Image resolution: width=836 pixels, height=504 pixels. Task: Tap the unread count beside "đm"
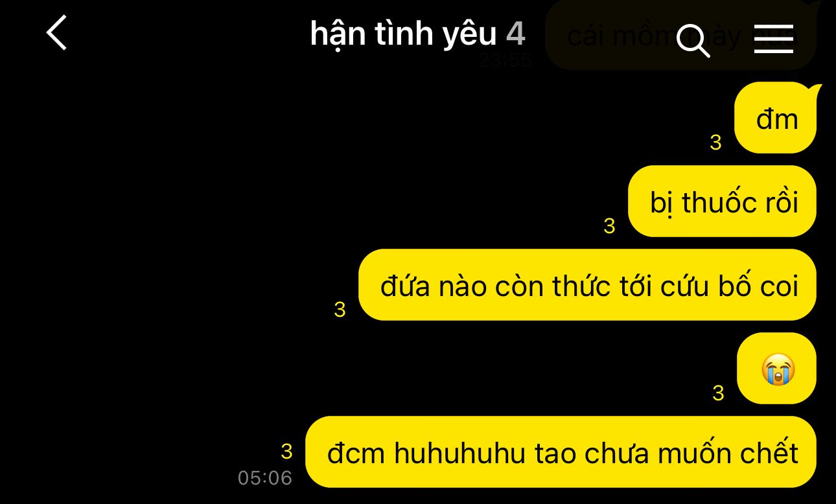tap(715, 143)
